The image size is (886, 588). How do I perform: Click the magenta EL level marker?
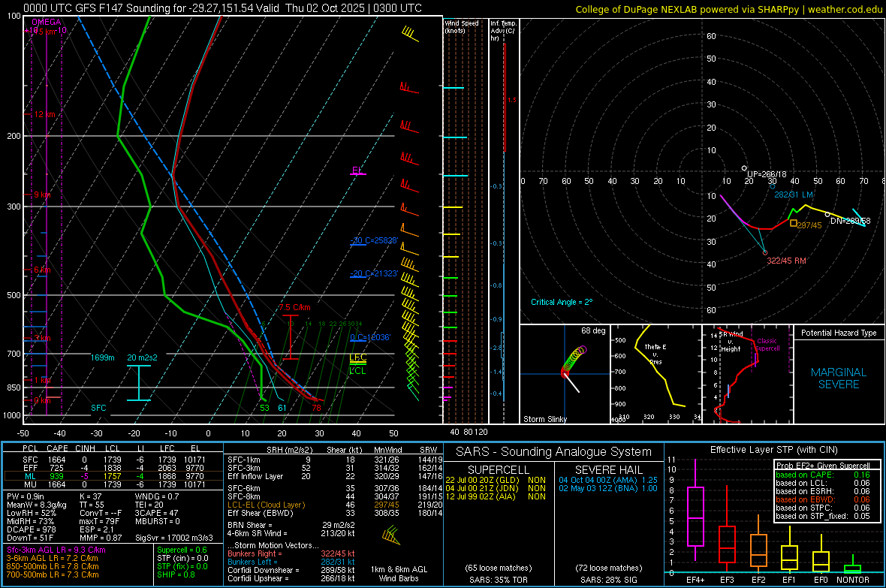pyautogui.click(x=357, y=170)
